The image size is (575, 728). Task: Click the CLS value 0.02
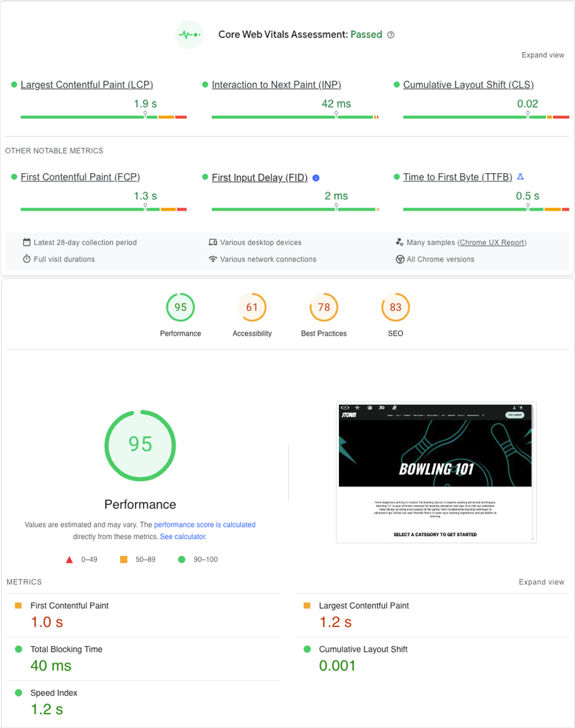[x=528, y=104]
